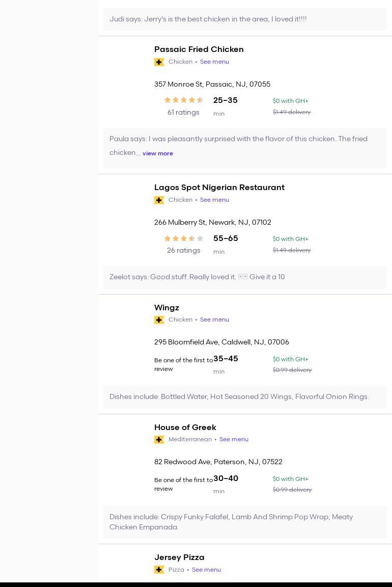Click star rating for Passaic Fried Chicken
Screen dimensions: 392x587
pyautogui.click(x=183, y=100)
